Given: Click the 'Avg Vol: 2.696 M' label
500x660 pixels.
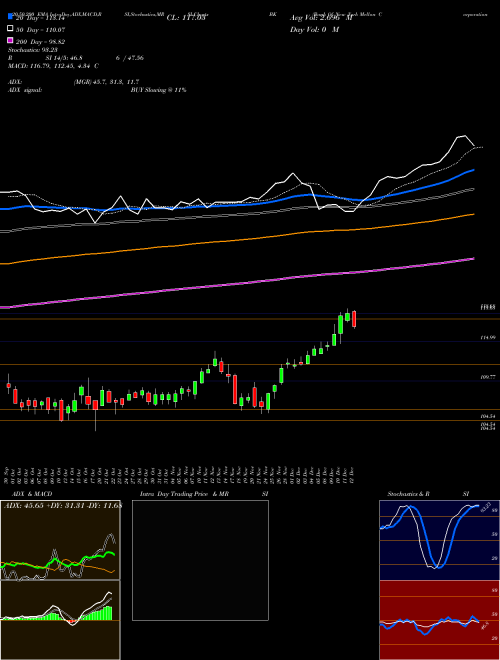Looking at the screenshot, I should (x=321, y=18).
